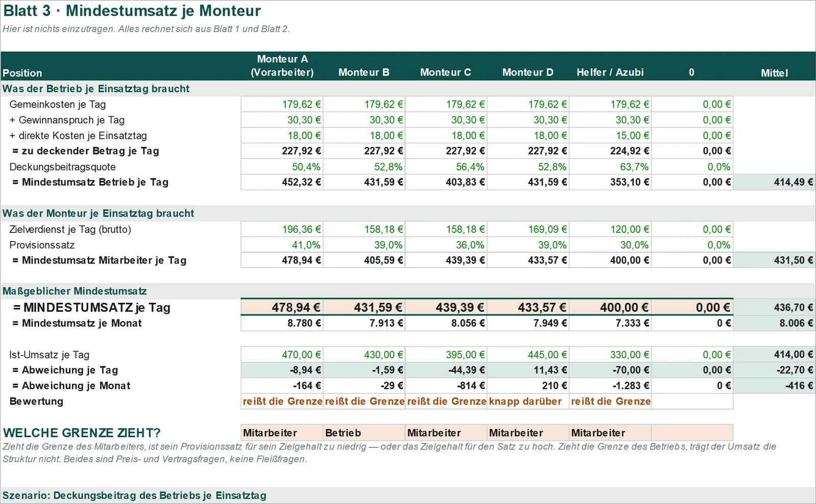
Task: Select the "Monteur A (Vorarbeiter)" column header
Action: coord(282,66)
